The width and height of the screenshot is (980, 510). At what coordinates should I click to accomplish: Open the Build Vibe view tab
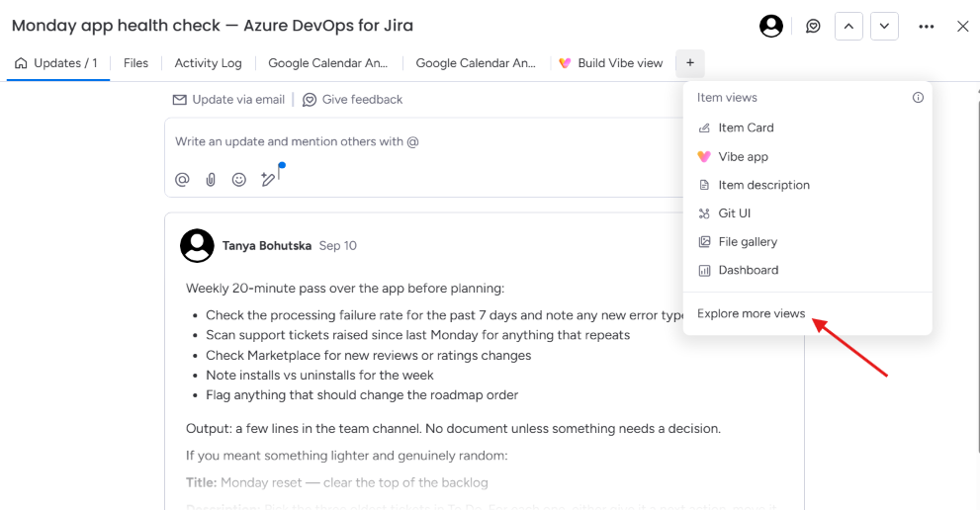point(610,63)
